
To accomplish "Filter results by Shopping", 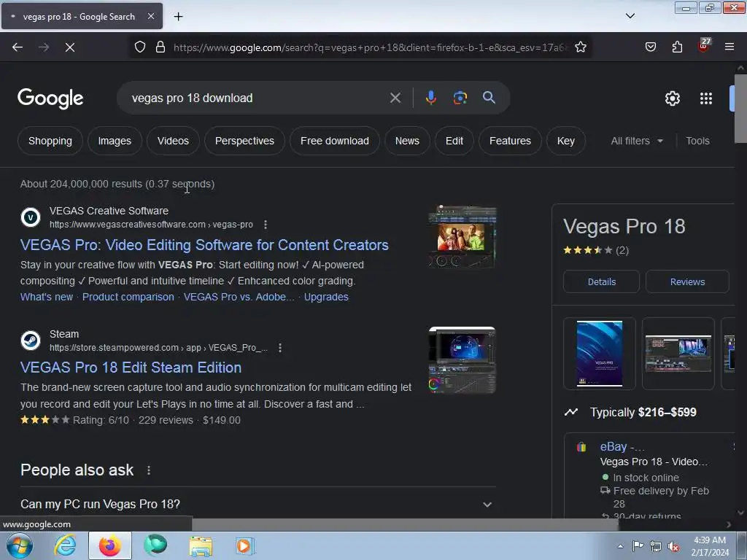I will [50, 141].
